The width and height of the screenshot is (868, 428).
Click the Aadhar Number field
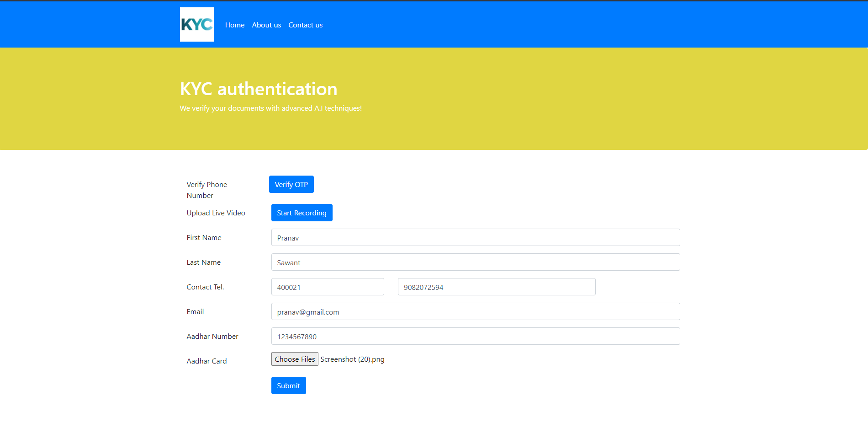(x=475, y=336)
